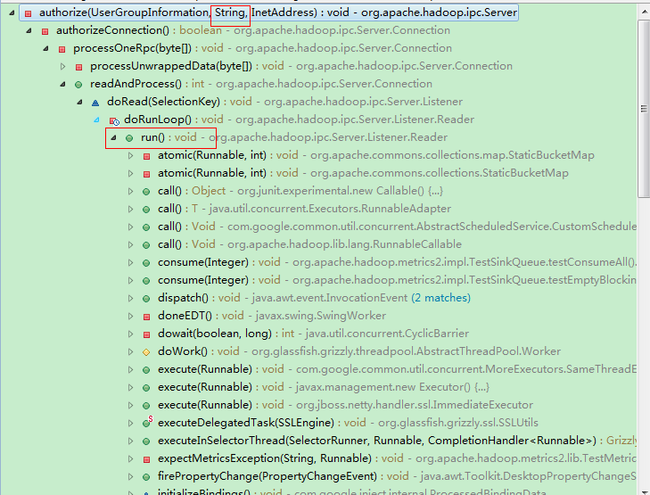
Task: Click green icon of call() : T RunnableAdapter
Action: (146, 209)
